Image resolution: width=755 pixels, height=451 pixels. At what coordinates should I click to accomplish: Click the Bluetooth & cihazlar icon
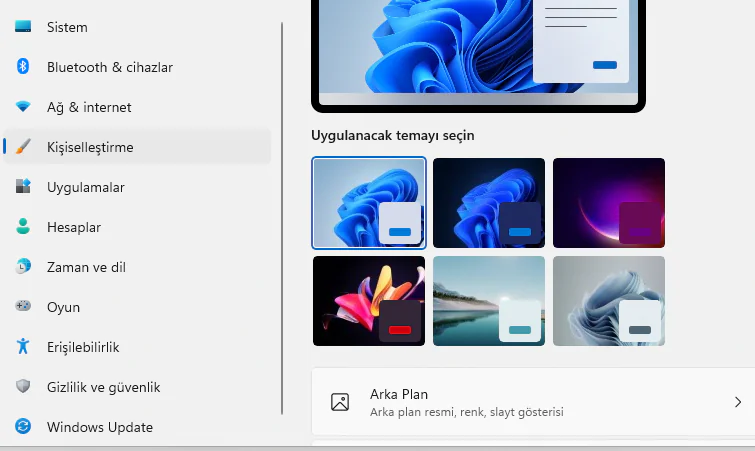(x=23, y=67)
